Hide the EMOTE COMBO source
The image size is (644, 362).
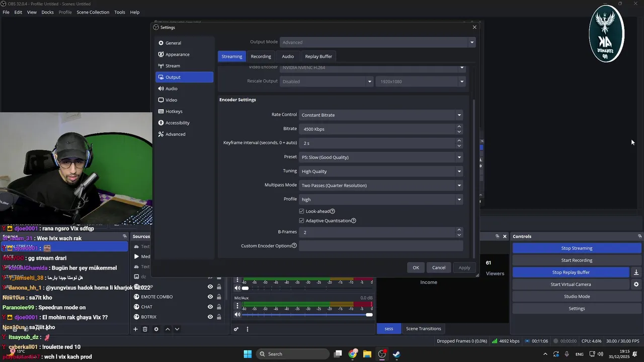210,297
